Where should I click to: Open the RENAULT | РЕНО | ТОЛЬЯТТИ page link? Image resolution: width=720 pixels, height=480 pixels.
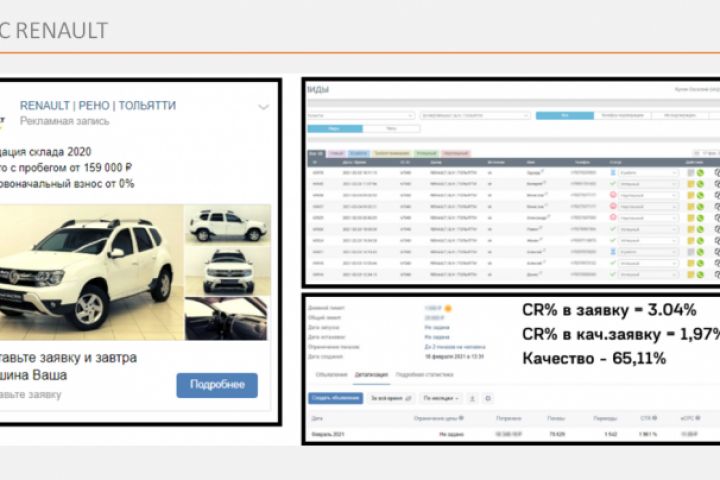pyautogui.click(x=97, y=106)
